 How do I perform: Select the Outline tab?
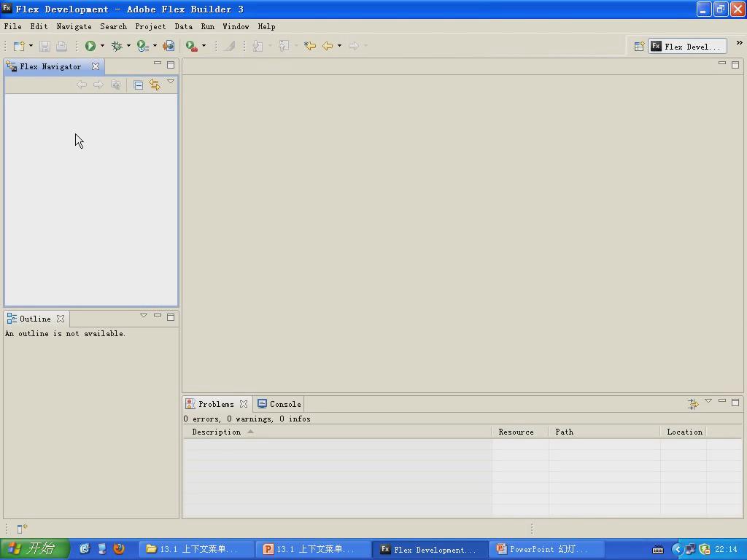coord(35,319)
